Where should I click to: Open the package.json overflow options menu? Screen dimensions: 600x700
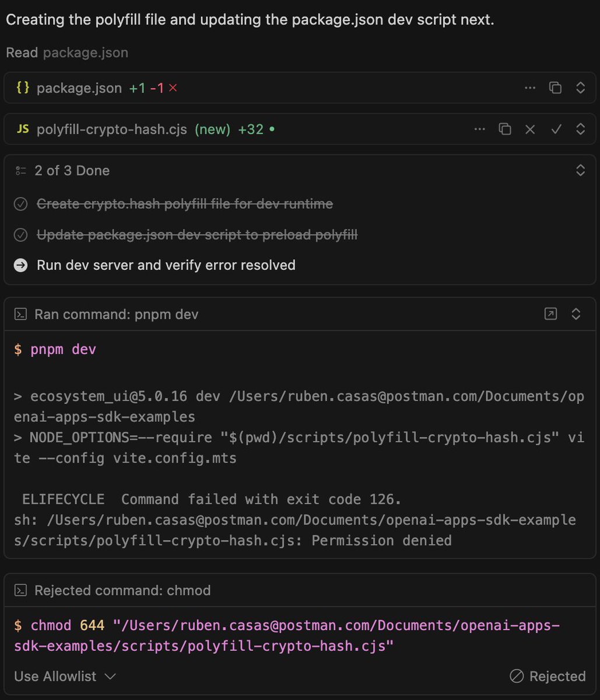point(530,87)
